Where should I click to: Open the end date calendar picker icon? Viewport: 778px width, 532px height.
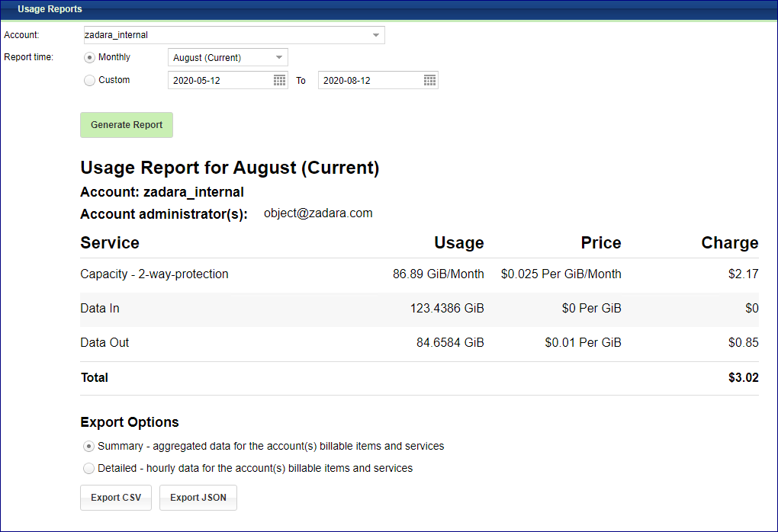tap(429, 80)
